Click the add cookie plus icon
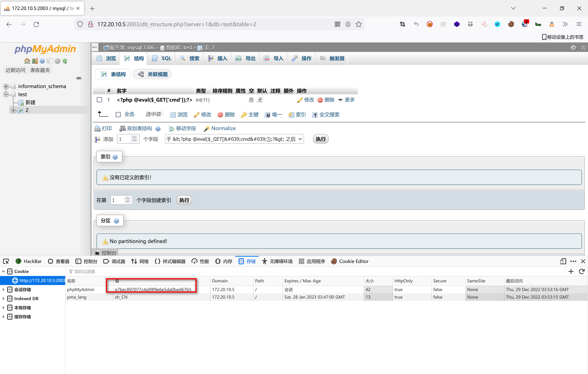Image resolution: width=588 pixels, height=374 pixels. click(571, 271)
